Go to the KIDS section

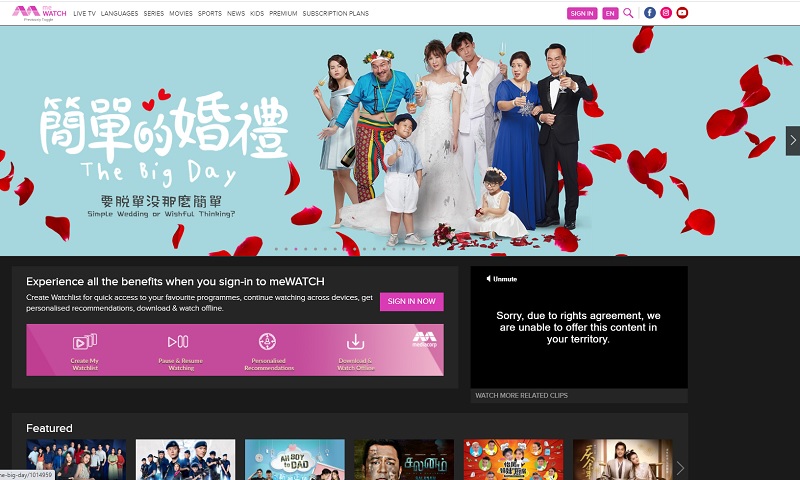pyautogui.click(x=257, y=13)
